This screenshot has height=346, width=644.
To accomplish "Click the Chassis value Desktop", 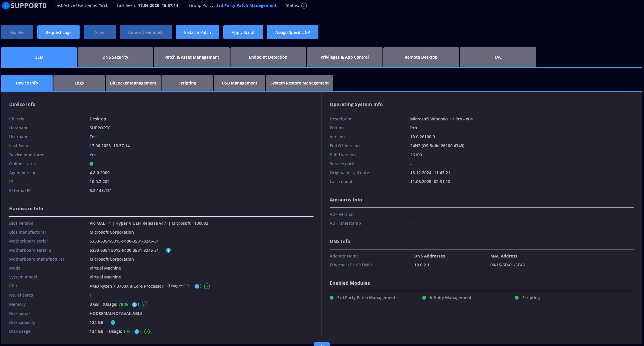I will click(98, 119).
